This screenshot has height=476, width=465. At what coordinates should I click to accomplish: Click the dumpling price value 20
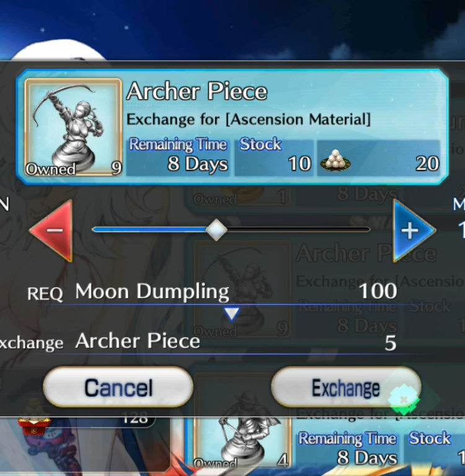click(427, 164)
